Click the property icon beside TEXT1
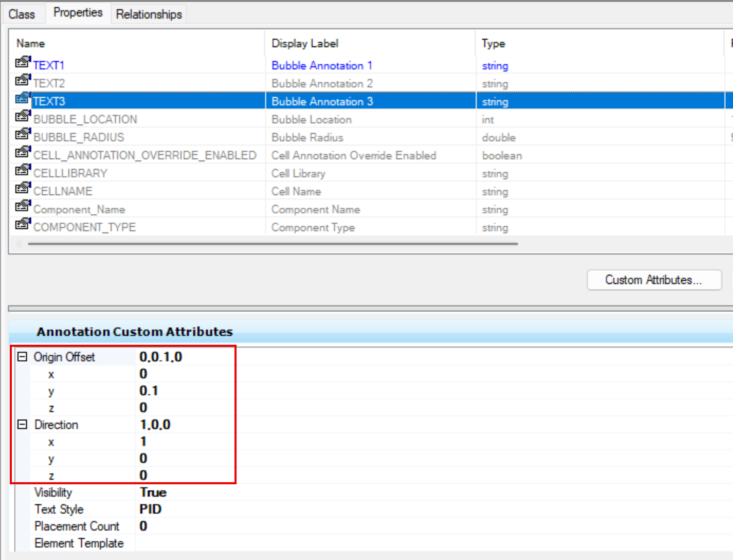This screenshot has width=733, height=560. coord(23,63)
